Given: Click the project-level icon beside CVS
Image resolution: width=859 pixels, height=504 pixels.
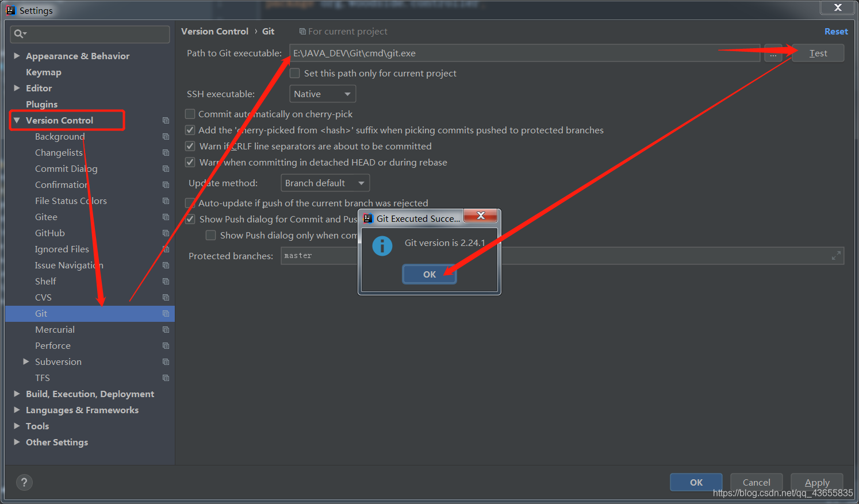Looking at the screenshot, I should (x=166, y=298).
